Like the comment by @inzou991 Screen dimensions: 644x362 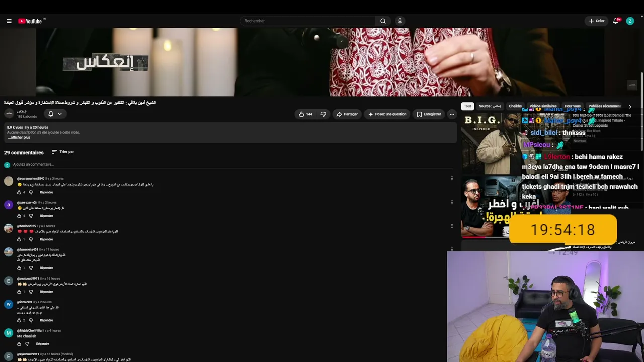(x=19, y=320)
